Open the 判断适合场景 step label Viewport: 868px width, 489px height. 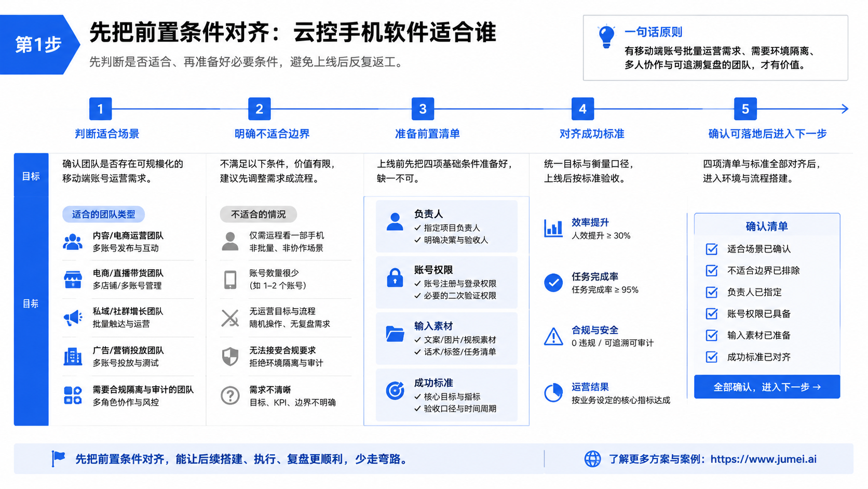point(107,134)
